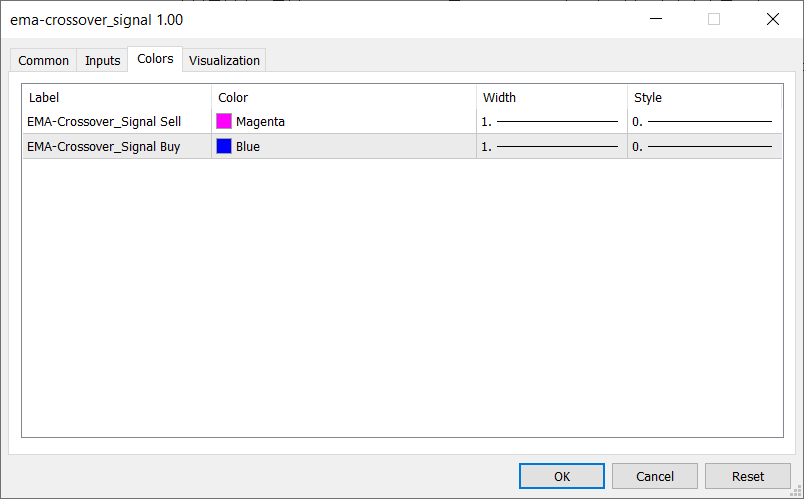Go to the Visualization tab
This screenshot has width=804, height=499.
click(x=224, y=60)
